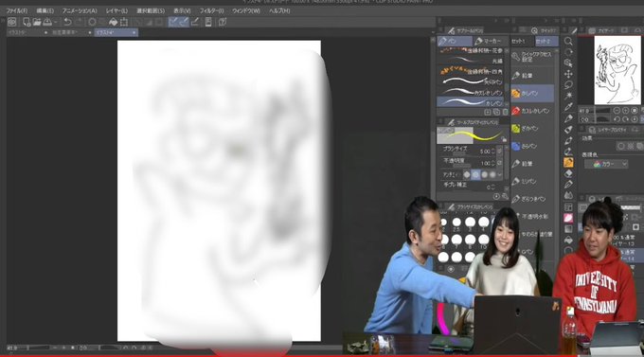Select the fourth anti-aliasing option (strong)

click(492, 174)
